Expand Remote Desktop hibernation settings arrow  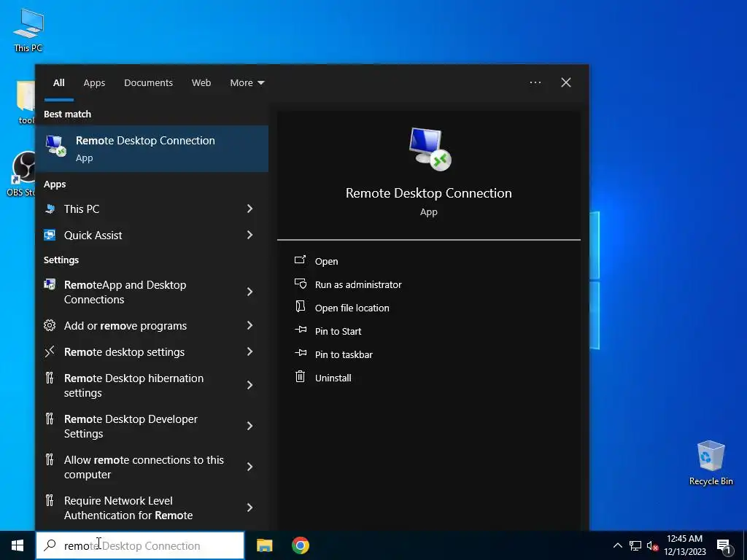coord(249,385)
